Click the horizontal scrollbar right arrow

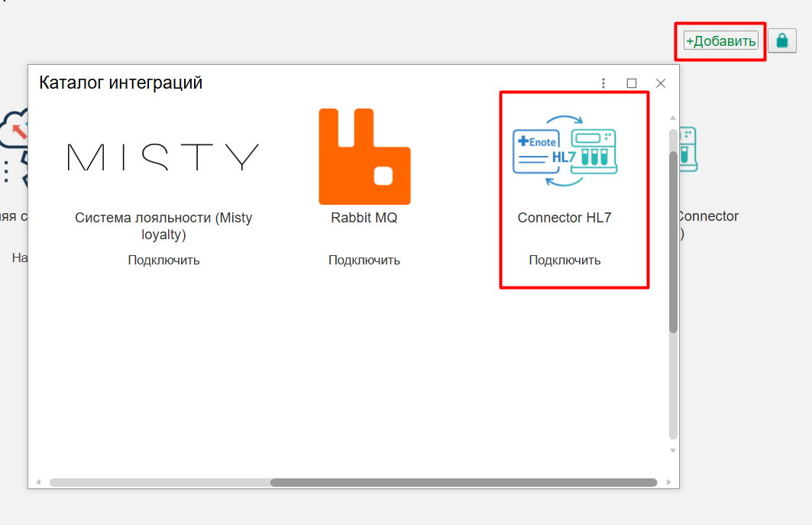pyautogui.click(x=668, y=483)
